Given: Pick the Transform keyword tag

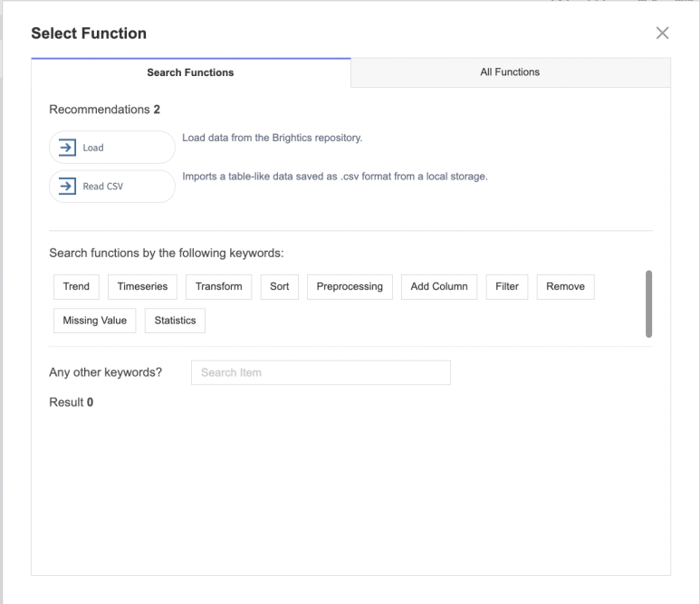Looking at the screenshot, I should pos(219,287).
